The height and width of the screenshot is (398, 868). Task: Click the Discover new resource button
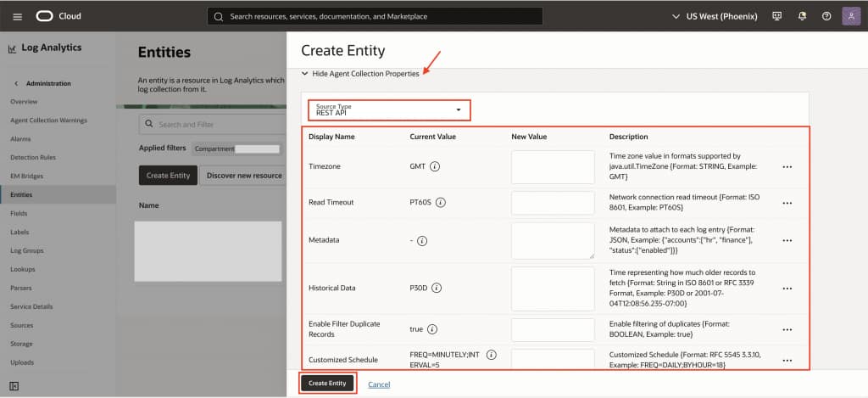242,175
